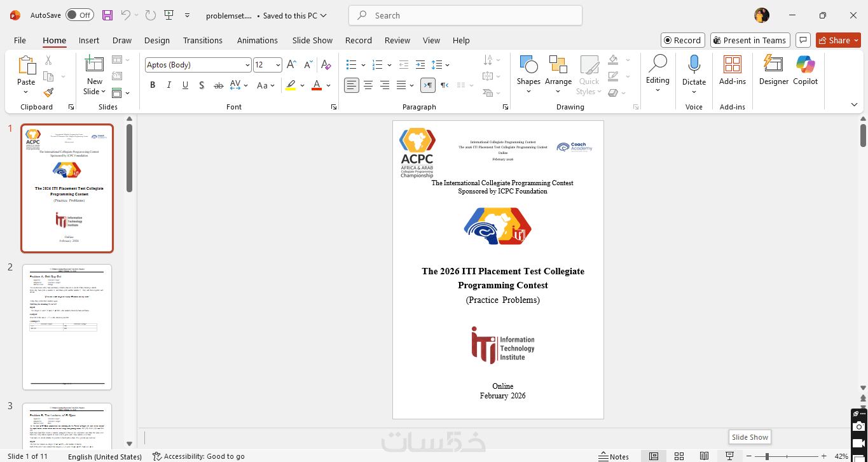Viewport: 868px width, 462px height.
Task: Justify the paragraph text
Action: pos(401,85)
